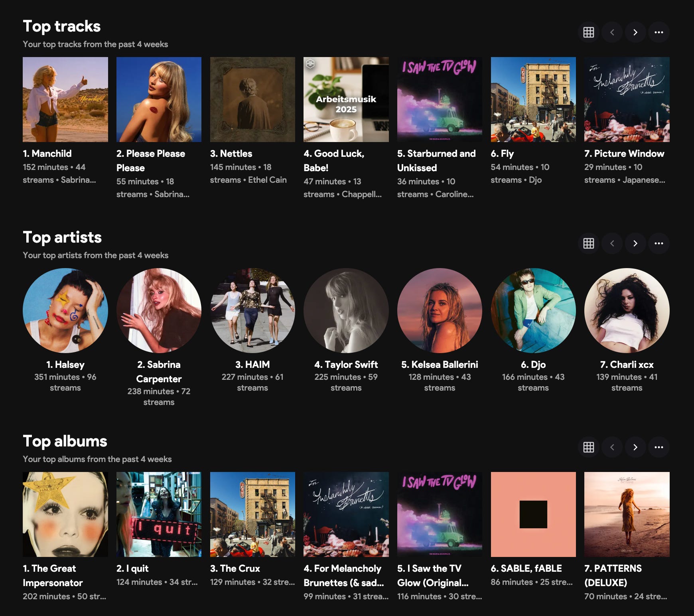Open the SABLE, fABLE album cover
694x616 pixels.
[533, 514]
